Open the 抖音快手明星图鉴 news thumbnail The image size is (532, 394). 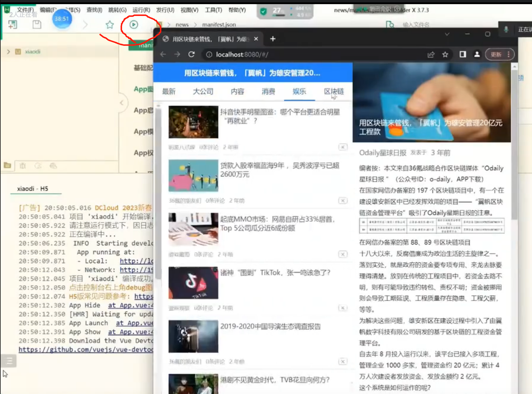point(193,122)
